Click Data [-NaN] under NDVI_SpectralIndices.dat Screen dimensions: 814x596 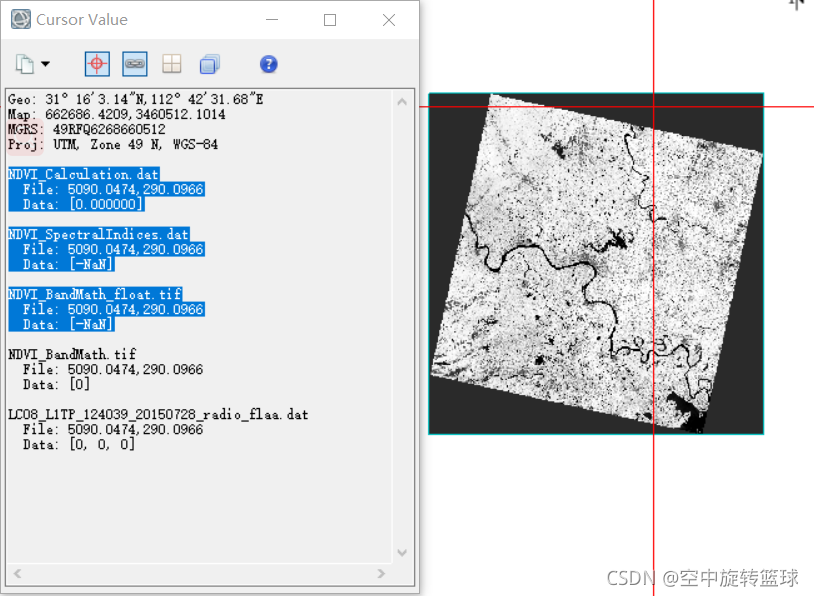[67, 264]
